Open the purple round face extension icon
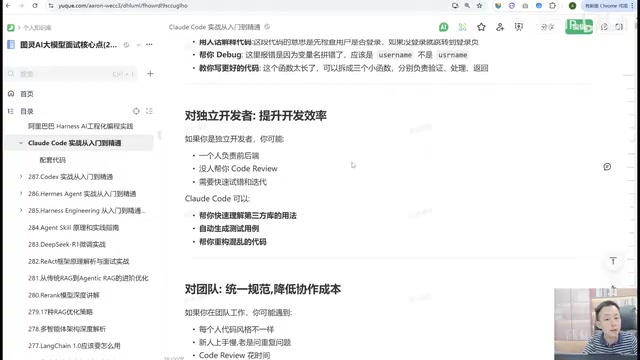Screen dimensions: 640x360 [512, 6]
